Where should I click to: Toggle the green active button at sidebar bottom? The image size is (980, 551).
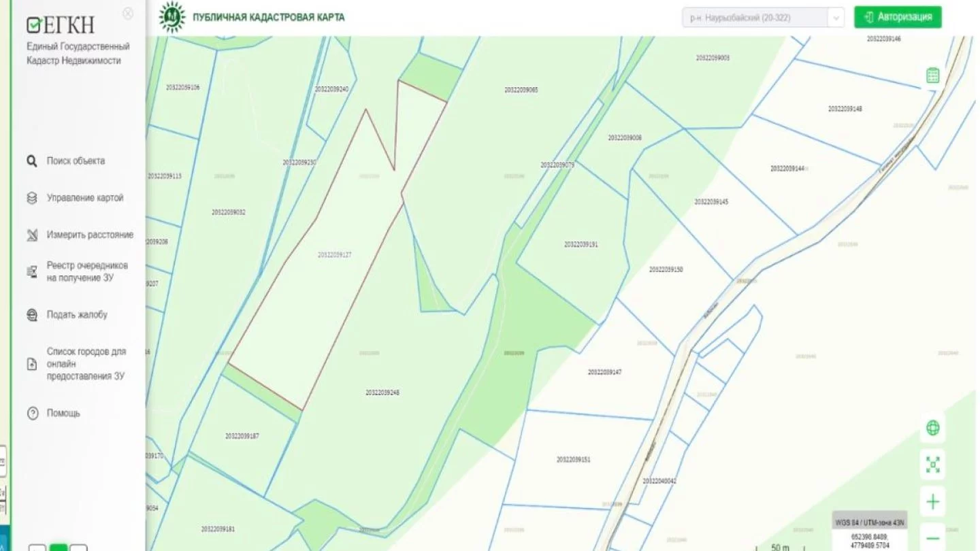pyautogui.click(x=59, y=548)
